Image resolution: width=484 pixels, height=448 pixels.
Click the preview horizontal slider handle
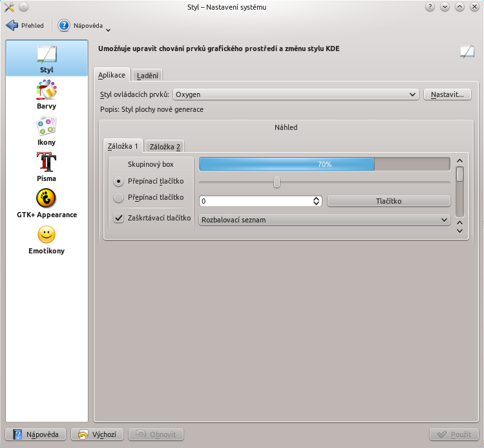(277, 182)
